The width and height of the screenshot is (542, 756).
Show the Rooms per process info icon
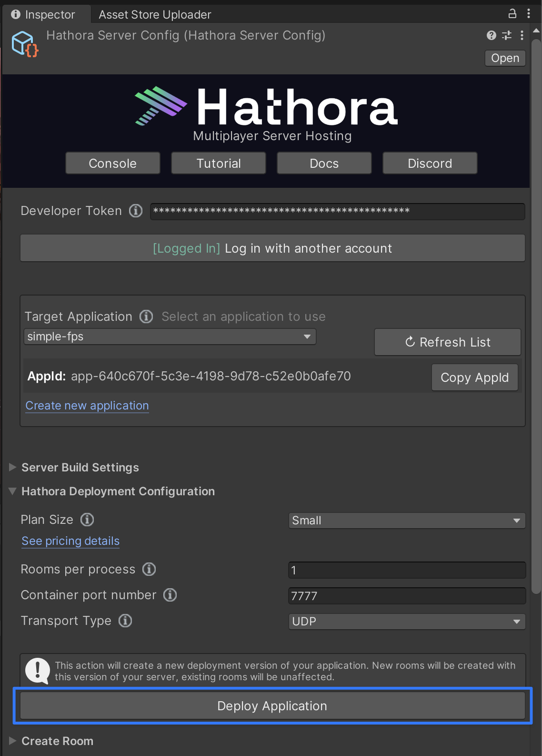(x=149, y=569)
